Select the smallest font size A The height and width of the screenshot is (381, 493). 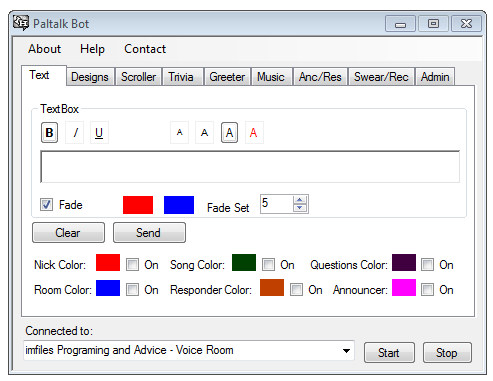coord(180,133)
